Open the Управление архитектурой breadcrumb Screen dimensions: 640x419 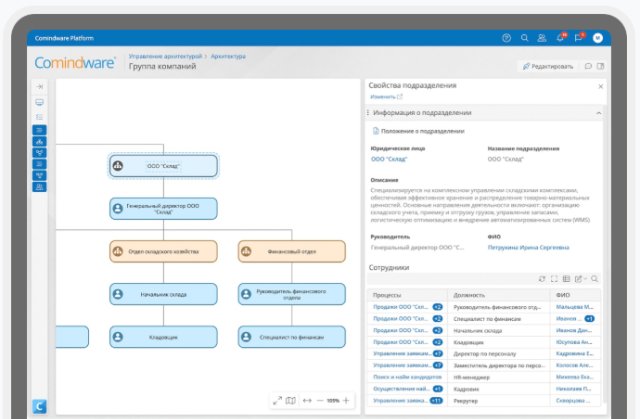pos(165,56)
